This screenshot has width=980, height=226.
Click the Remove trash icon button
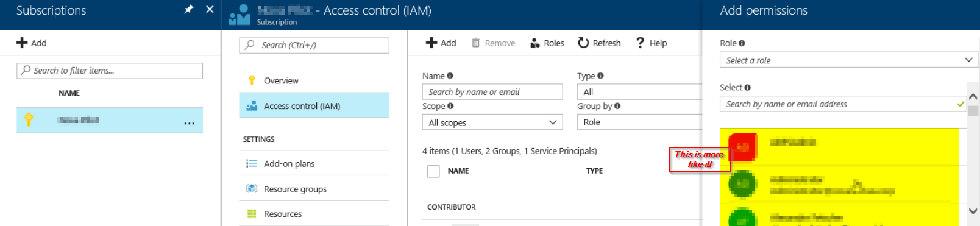pyautogui.click(x=494, y=43)
